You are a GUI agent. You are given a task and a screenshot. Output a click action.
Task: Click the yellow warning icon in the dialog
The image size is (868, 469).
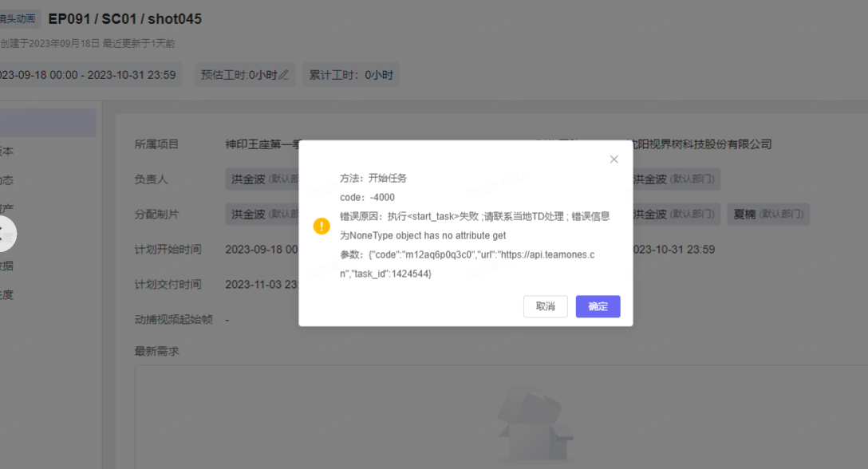tap(322, 226)
